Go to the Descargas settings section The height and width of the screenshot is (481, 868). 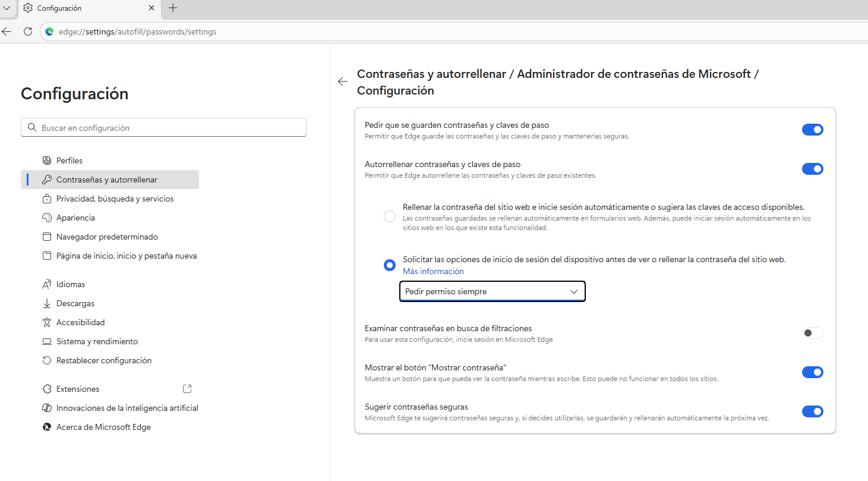pos(110,303)
